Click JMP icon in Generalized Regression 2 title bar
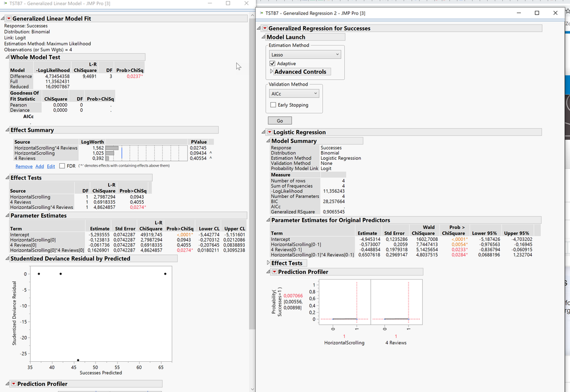Viewport: 570px width, 392px height. point(262,13)
